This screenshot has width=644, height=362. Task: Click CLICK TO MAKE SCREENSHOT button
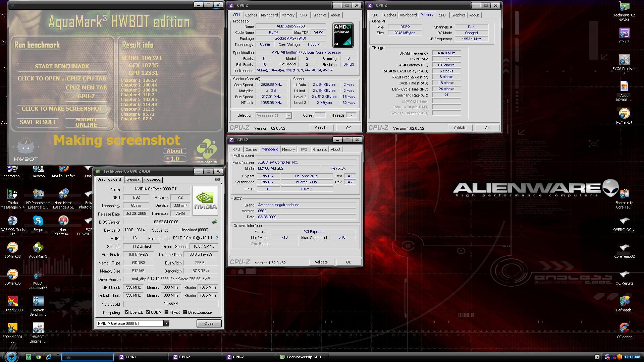pos(62,109)
